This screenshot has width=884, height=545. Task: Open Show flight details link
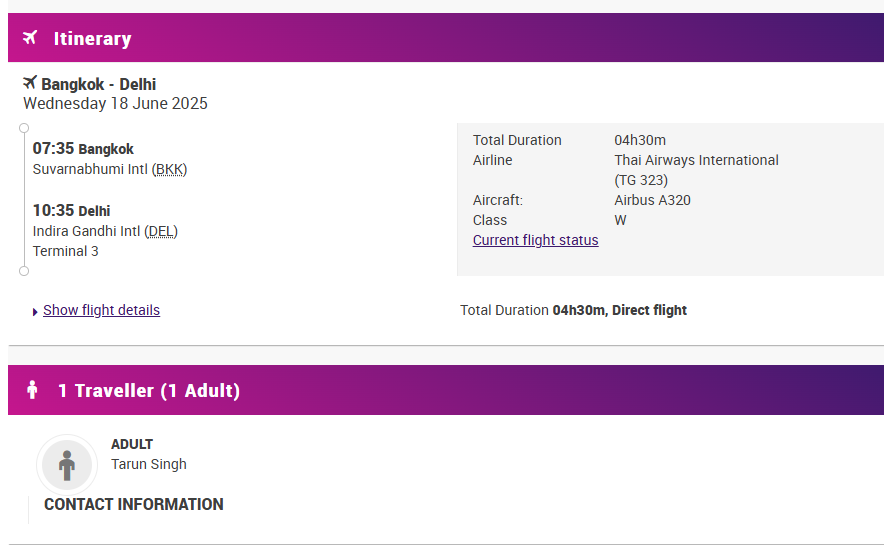(x=101, y=310)
